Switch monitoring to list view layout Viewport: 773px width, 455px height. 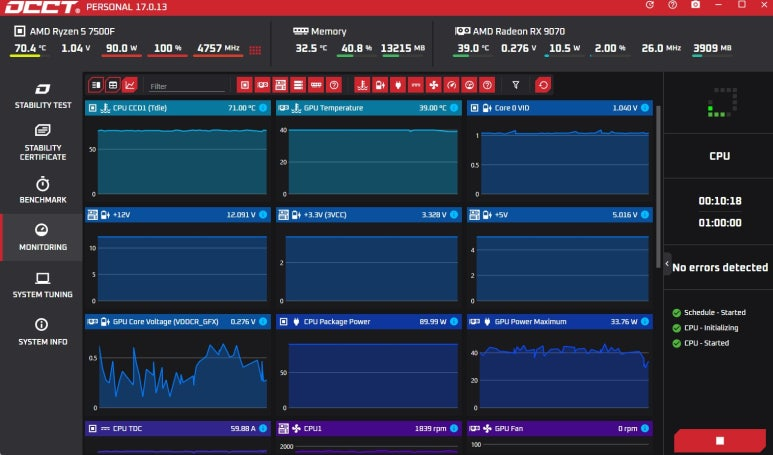pyautogui.click(x=96, y=85)
